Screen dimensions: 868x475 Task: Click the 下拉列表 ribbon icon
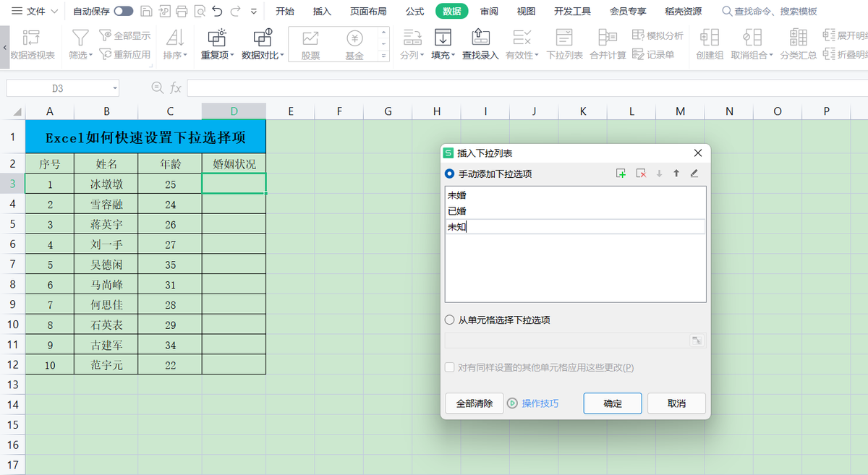pyautogui.click(x=564, y=38)
